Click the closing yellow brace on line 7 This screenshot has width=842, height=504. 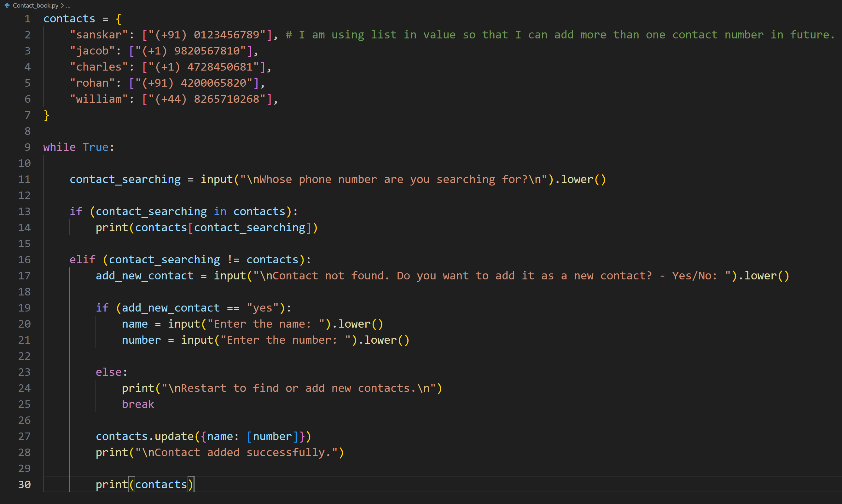47,115
